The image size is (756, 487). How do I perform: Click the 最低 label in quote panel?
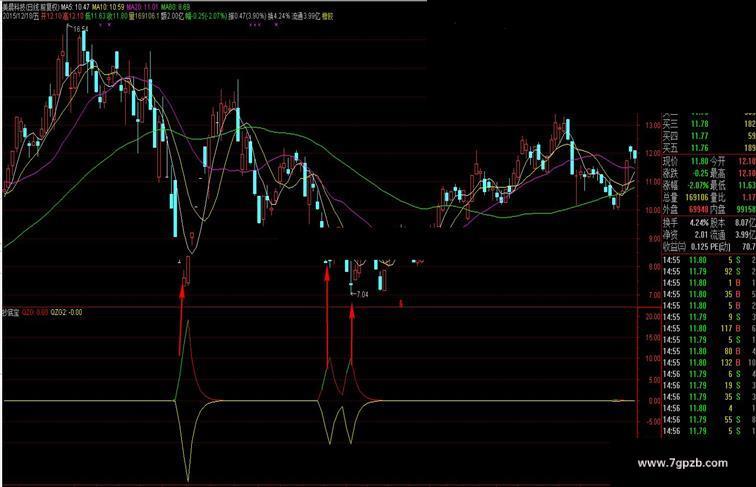click(717, 185)
